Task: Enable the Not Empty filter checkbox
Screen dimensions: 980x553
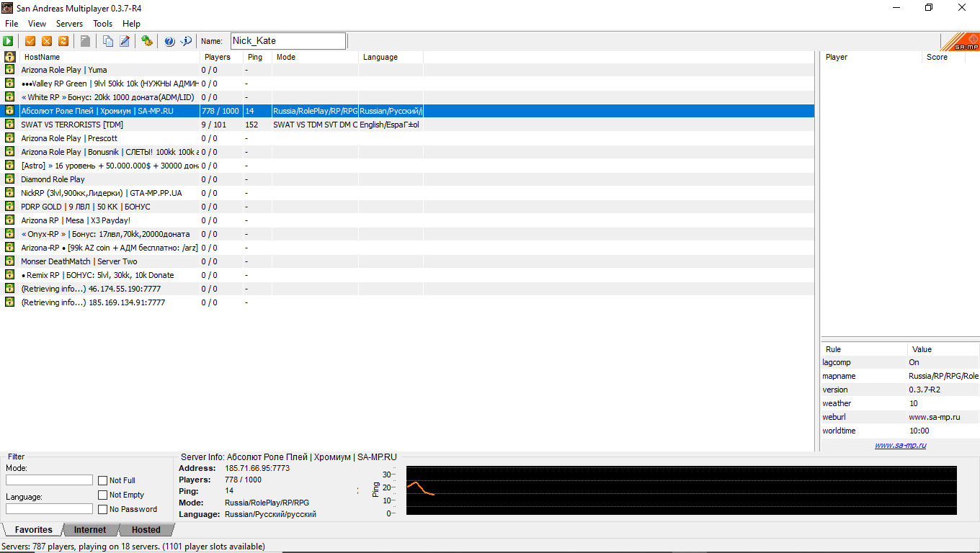Action: coord(103,495)
